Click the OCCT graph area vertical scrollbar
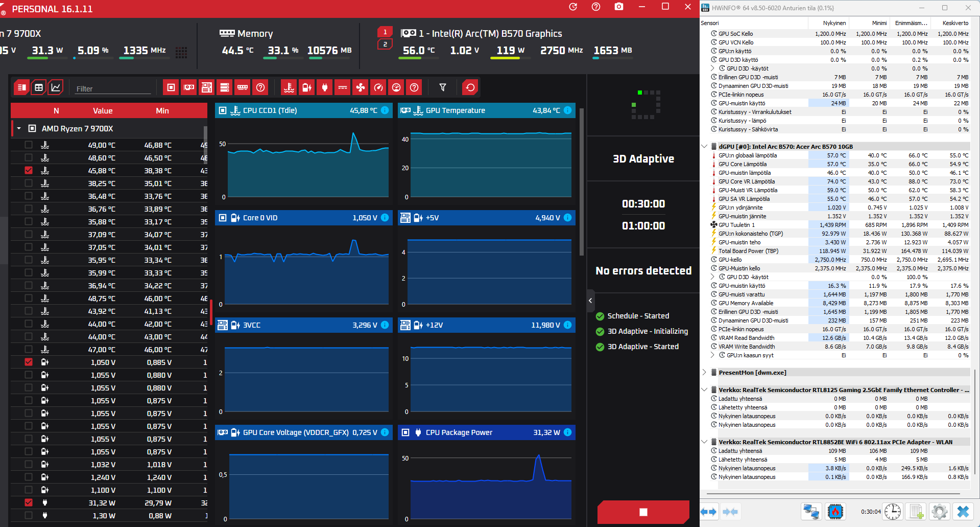The width and height of the screenshot is (980, 527). tap(582, 181)
